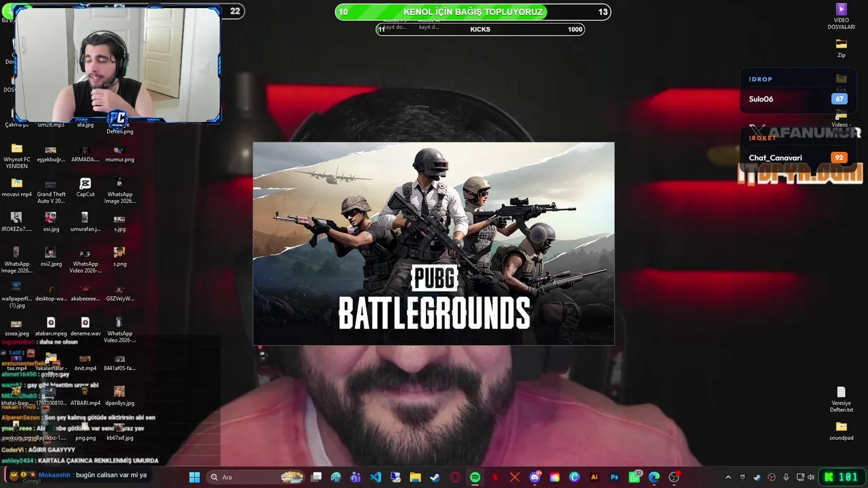Click the KENOL İÇİN BAĞIŞ TOPLUYORUZ goal bar
The width and height of the screenshot is (868, 488).
(x=473, y=12)
